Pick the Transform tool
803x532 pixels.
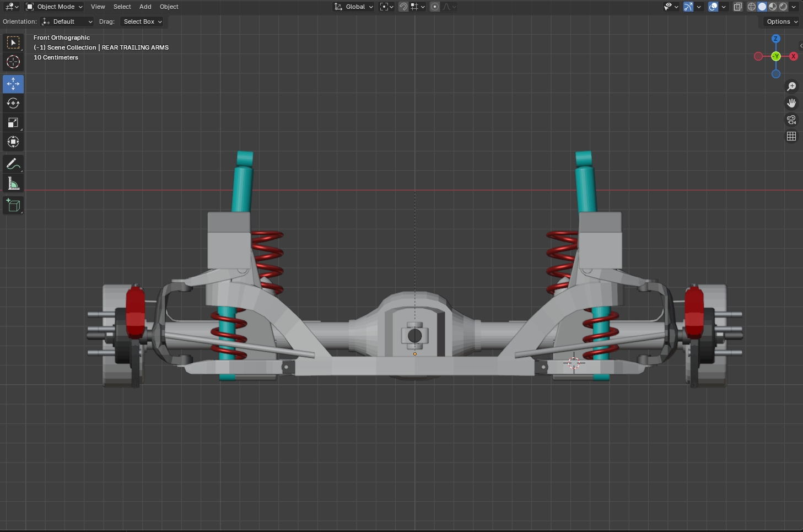(x=13, y=142)
